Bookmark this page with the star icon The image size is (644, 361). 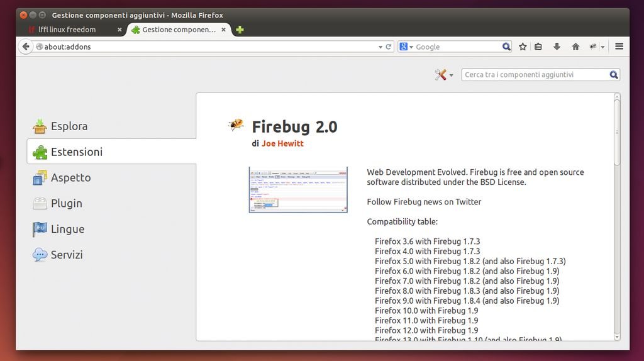pyautogui.click(x=523, y=47)
